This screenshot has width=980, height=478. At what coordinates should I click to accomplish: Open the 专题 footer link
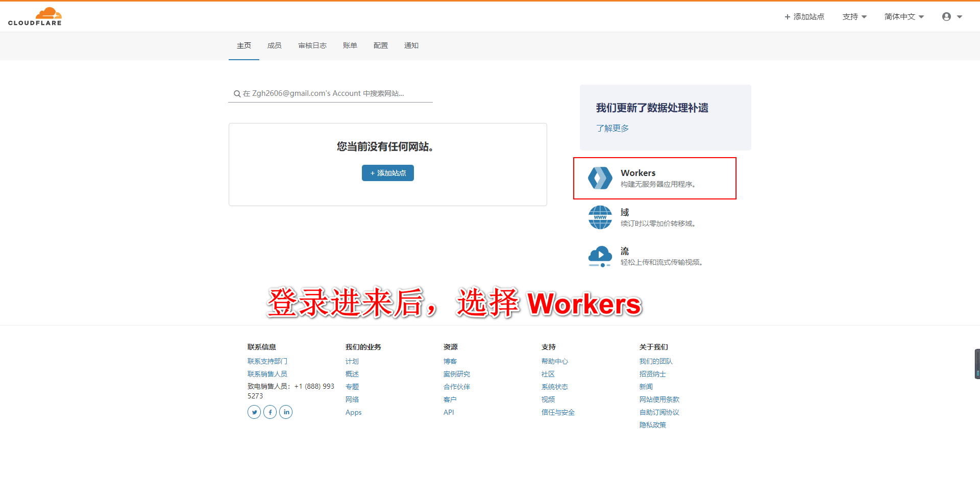[x=352, y=387]
